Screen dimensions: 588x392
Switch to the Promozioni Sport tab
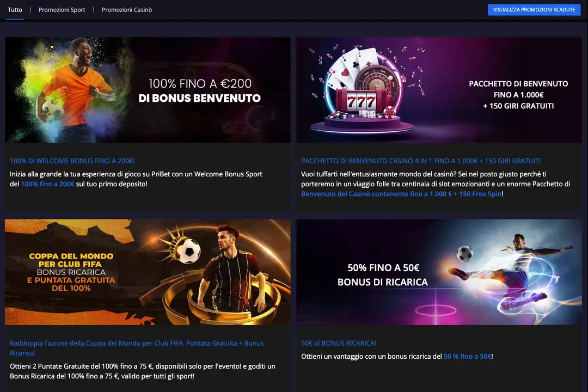pyautogui.click(x=62, y=10)
